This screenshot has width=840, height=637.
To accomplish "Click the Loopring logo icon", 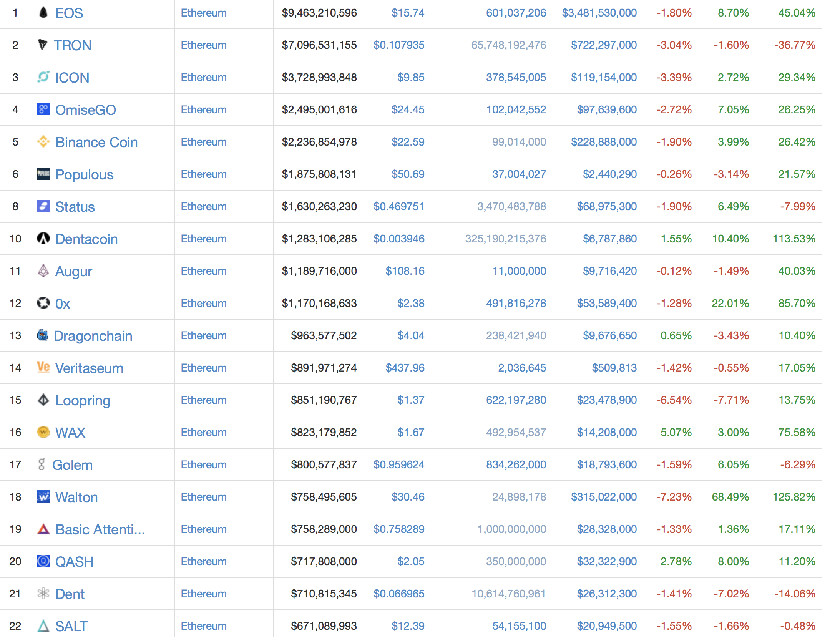I will pos(43,400).
